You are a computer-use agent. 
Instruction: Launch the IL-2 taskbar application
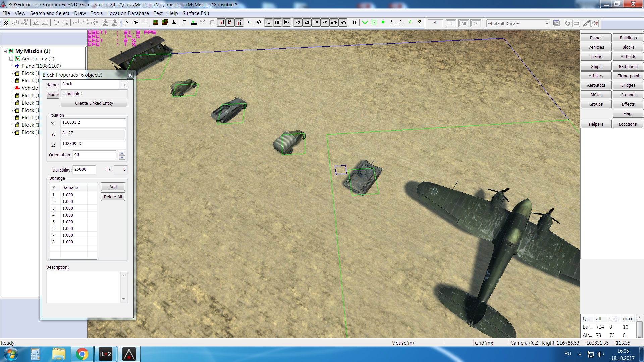(x=105, y=354)
